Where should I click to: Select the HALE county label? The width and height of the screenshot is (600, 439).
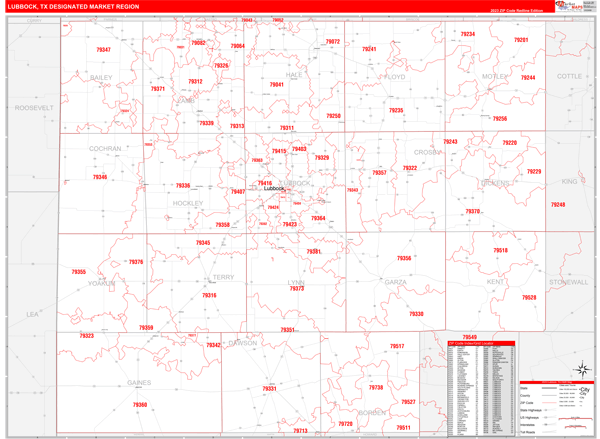(294, 75)
